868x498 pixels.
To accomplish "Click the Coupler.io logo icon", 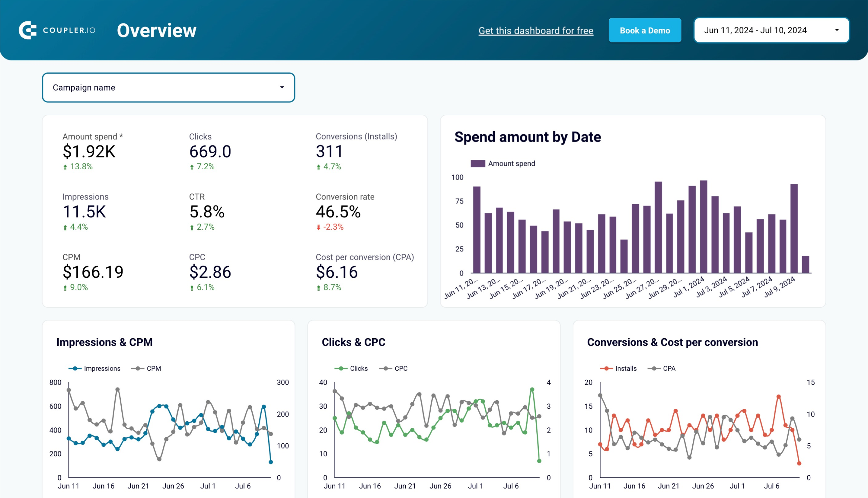I will tap(27, 30).
